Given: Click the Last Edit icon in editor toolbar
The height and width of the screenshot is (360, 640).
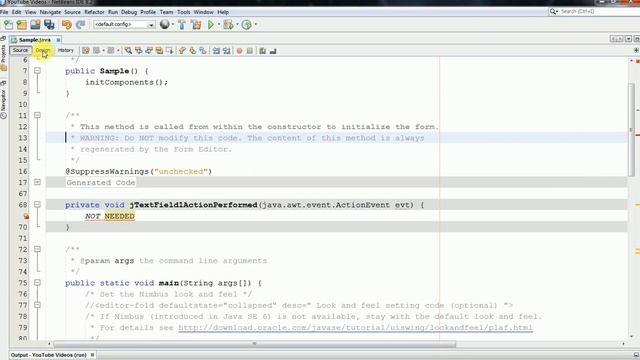Looking at the screenshot, I should click(86, 51).
